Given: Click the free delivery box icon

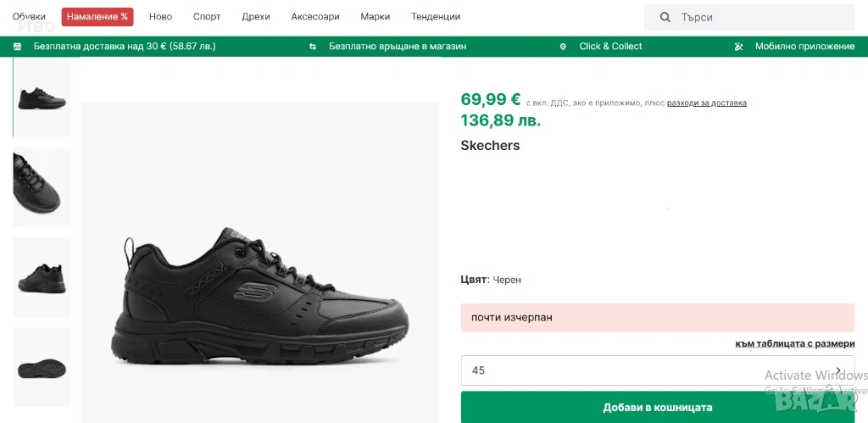Looking at the screenshot, I should pos(18,47).
